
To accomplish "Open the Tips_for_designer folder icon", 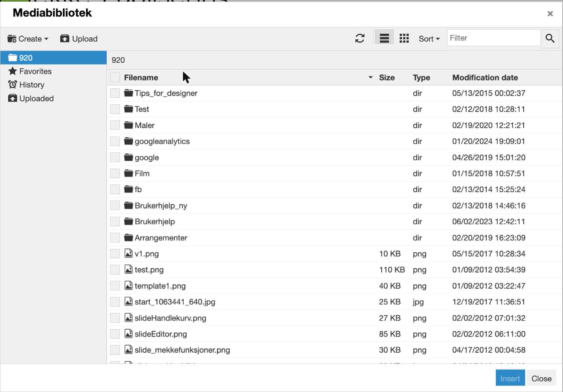I will coord(128,93).
